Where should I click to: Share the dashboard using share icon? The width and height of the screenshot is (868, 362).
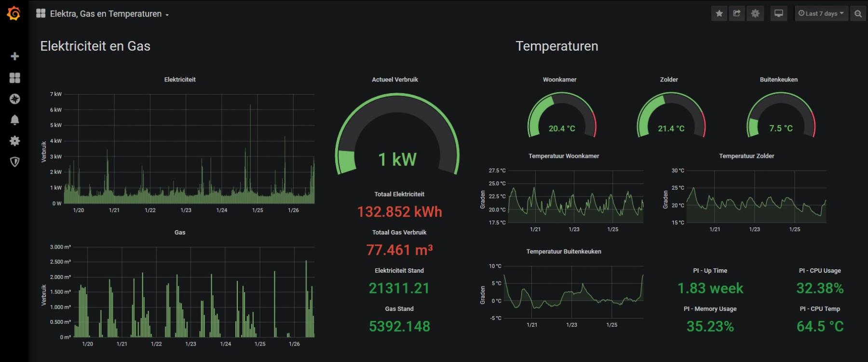(x=737, y=14)
